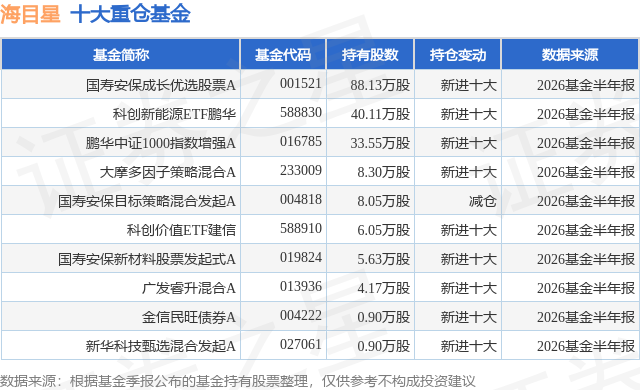This screenshot has height=390, width=640.
Task: Click fund code 013936
Action: click(301, 286)
